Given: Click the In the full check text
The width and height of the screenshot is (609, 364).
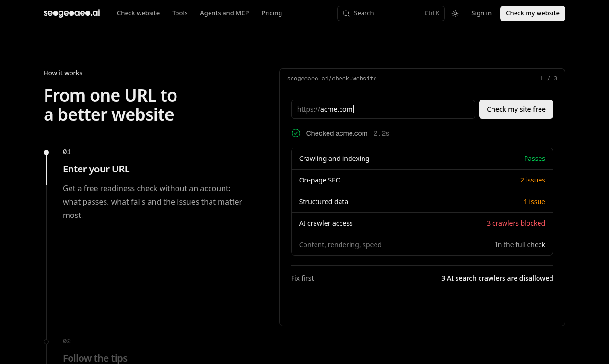Looking at the screenshot, I should click(520, 245).
